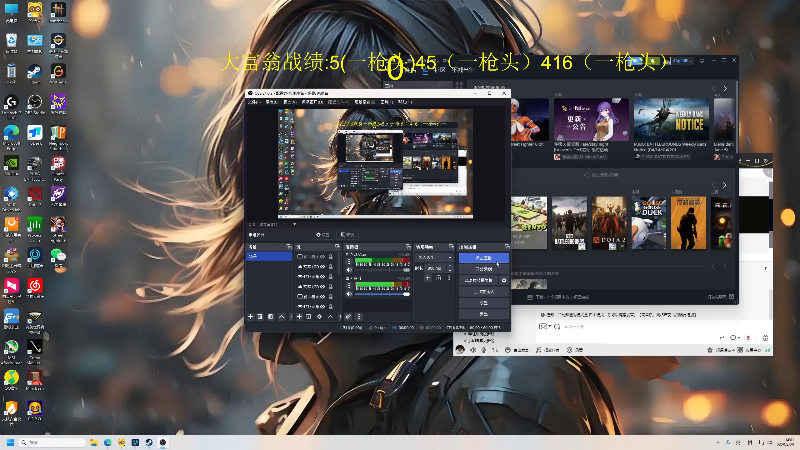Open virtual camera settings gear icon
The image size is (800, 450).
coord(504,280)
